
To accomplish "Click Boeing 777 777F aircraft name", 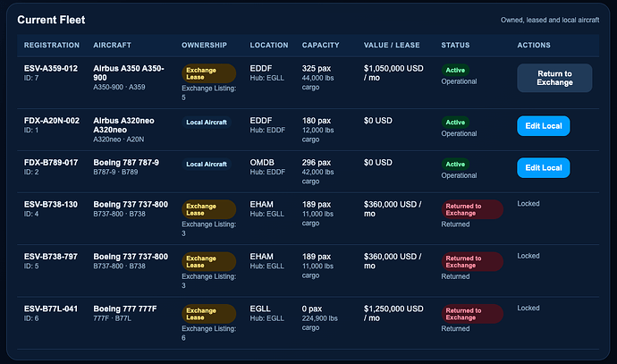I will click(124, 309).
